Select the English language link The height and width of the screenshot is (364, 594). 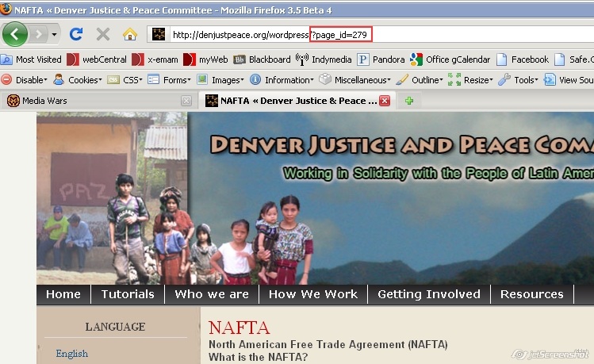pos(72,354)
